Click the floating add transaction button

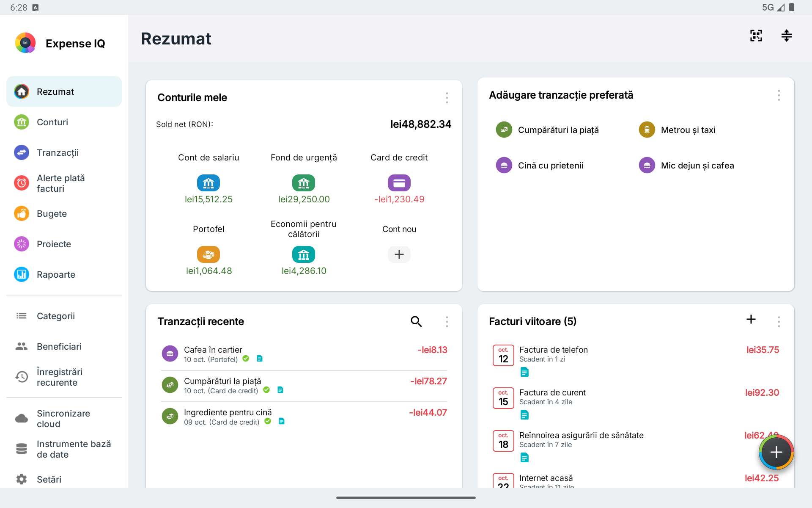coord(776,452)
